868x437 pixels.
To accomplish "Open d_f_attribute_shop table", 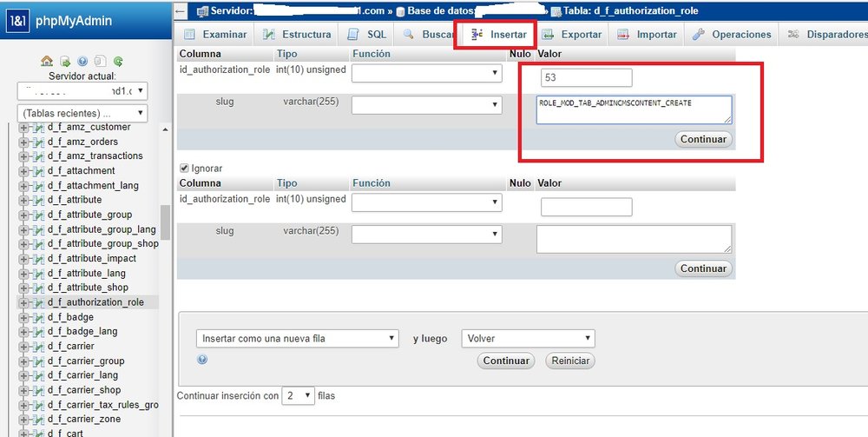I will point(88,288).
